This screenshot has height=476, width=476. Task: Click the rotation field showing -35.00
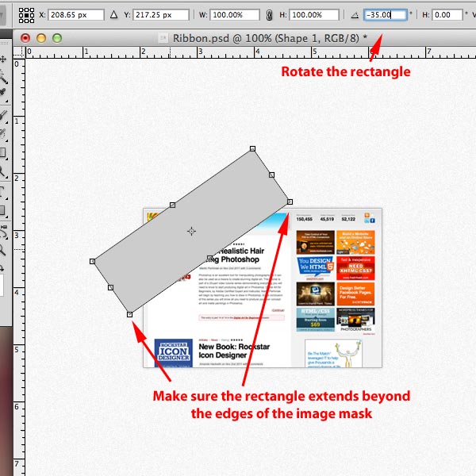386,14
